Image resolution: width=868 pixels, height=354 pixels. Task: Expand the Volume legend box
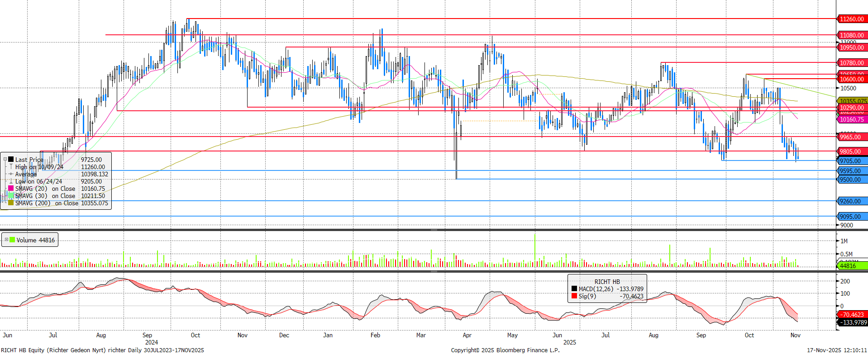6,240
